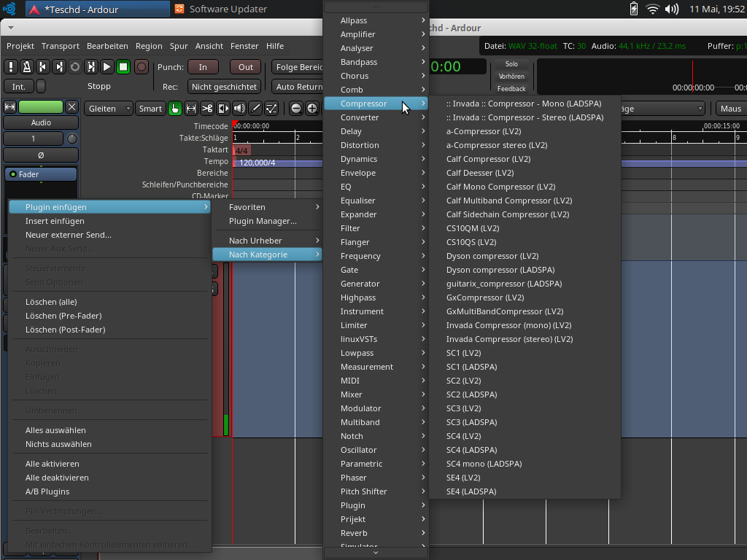747x560 pixels.
Task: Open the application launcher icon in top-left corner
Action: click(x=9, y=9)
